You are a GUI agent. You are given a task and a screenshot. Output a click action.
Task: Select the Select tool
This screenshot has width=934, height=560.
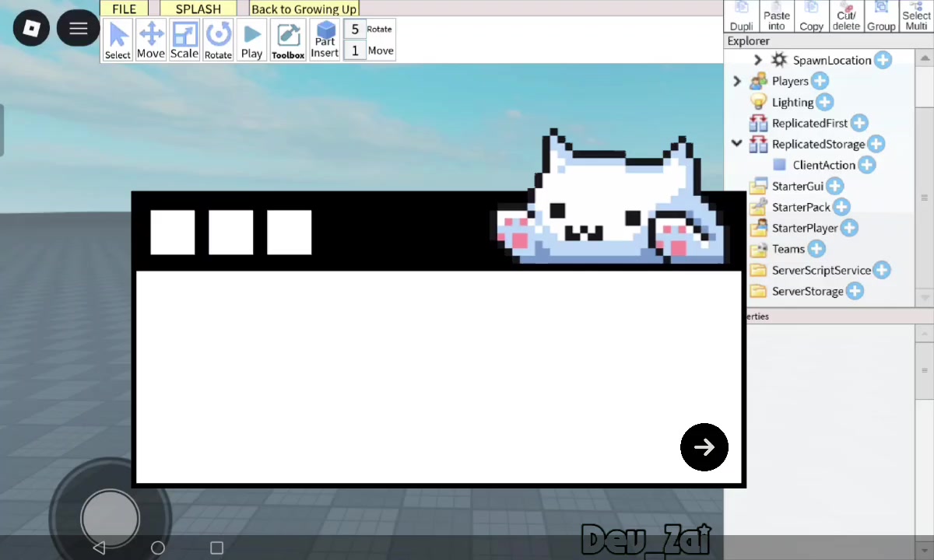(118, 40)
